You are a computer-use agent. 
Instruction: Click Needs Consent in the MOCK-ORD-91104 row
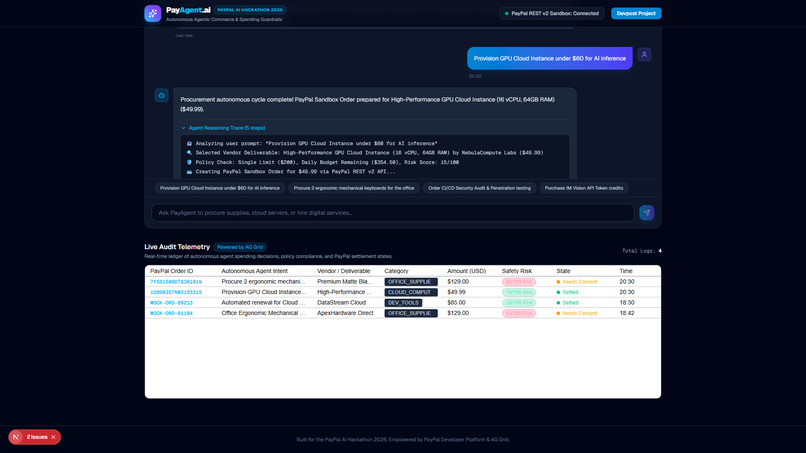pos(579,313)
